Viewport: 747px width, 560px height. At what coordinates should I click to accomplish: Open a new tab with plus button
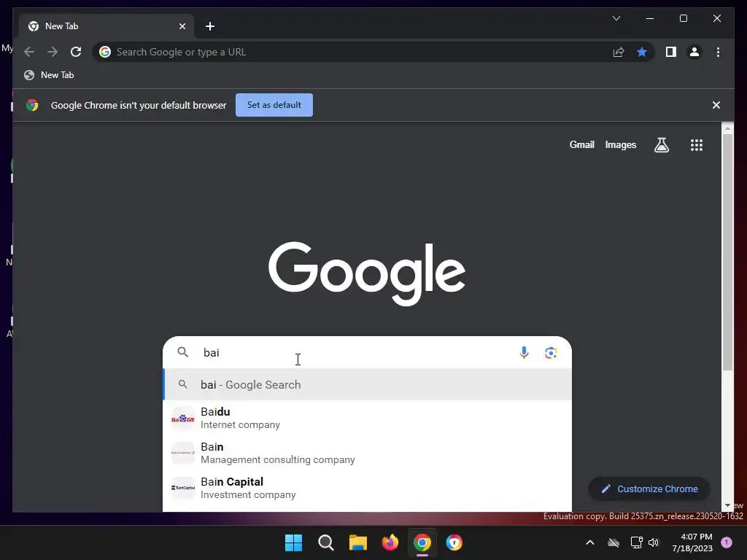pyautogui.click(x=209, y=26)
